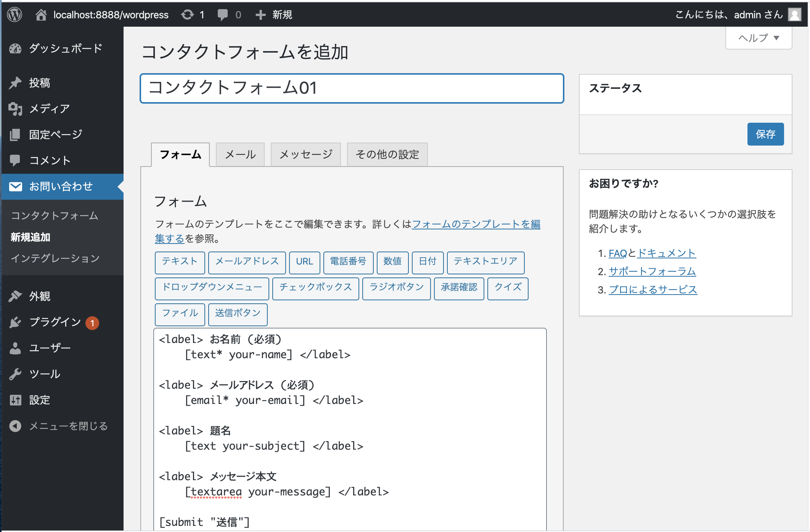Screen dimensions: 810x532
Task: Click the Settings icon in the sidebar
Action: click(x=15, y=400)
